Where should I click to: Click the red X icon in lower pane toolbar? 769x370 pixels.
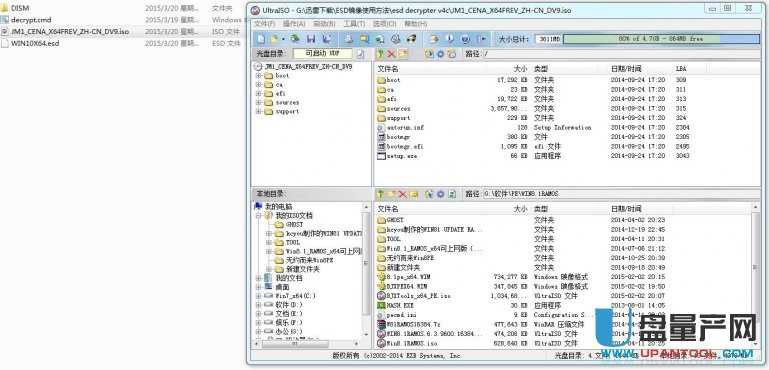click(x=403, y=194)
